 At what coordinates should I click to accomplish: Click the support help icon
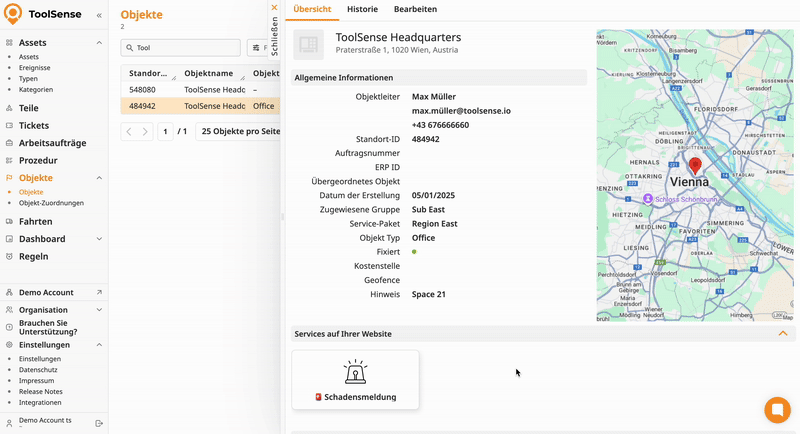click(x=9, y=327)
